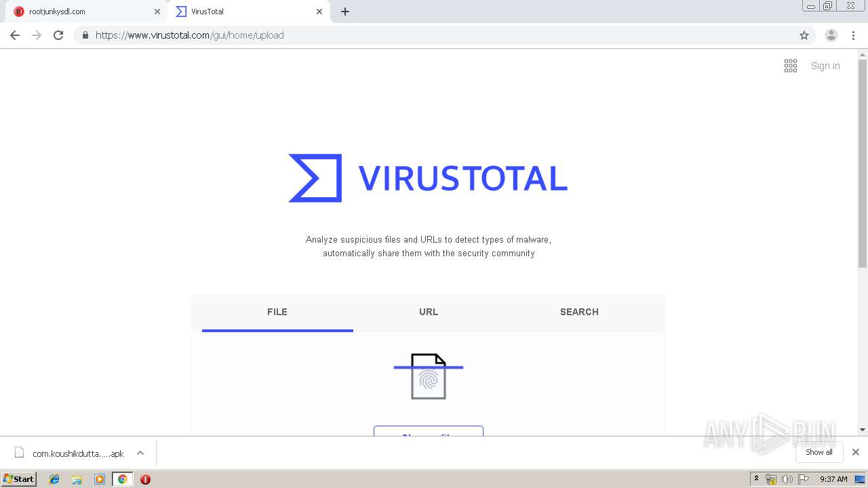Click the Sign in link
The height and width of the screenshot is (488, 868).
click(825, 66)
